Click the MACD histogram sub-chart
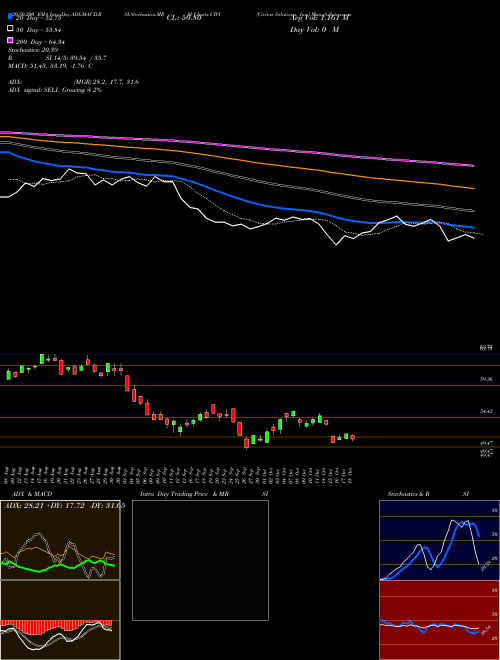The height and width of the screenshot is (660, 500). pos(60,620)
